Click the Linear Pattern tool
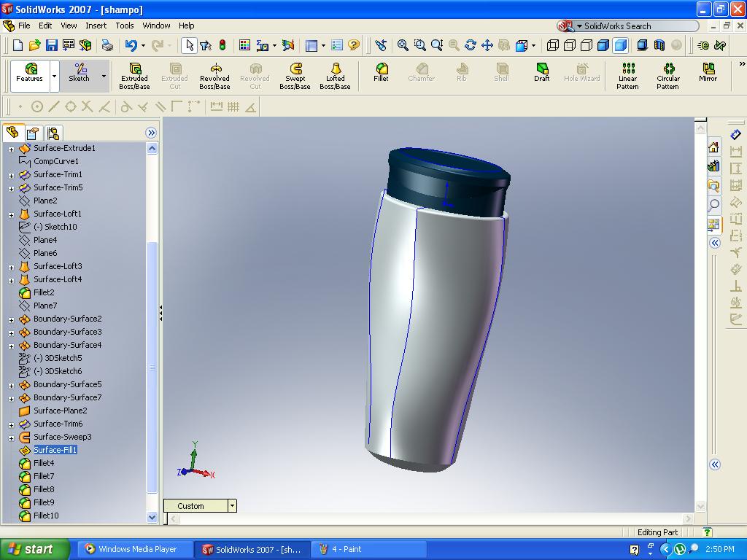 [x=628, y=76]
